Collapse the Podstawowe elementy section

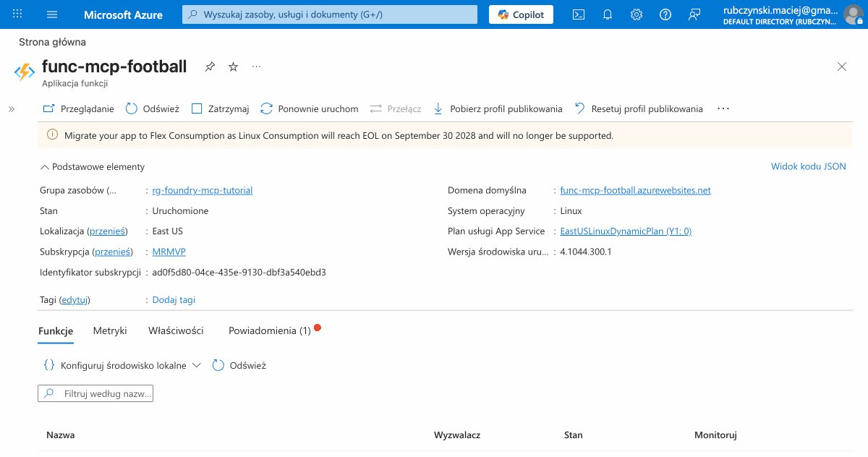93,166
